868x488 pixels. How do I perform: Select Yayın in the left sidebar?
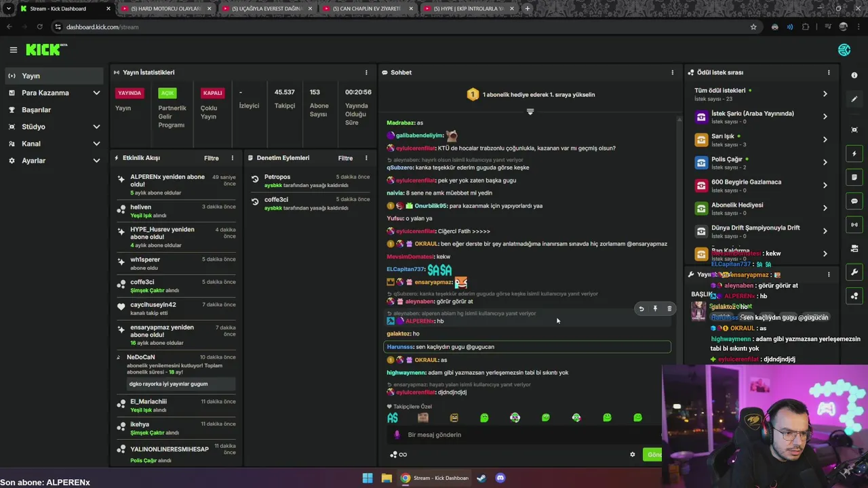[54, 76]
